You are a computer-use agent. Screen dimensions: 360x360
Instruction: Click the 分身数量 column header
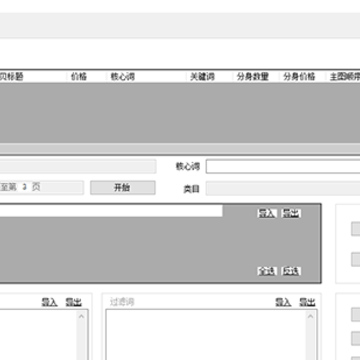[x=252, y=77]
